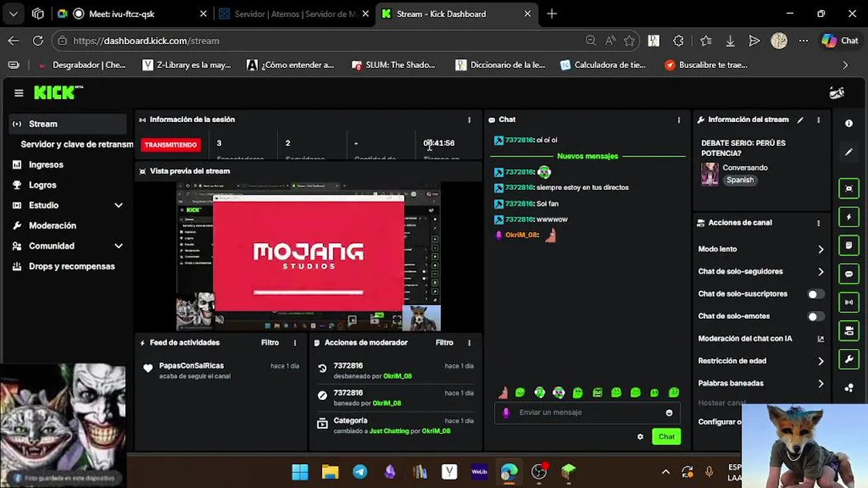
Task: Open Moderación del chat con IA external link
Action: pyautogui.click(x=821, y=339)
